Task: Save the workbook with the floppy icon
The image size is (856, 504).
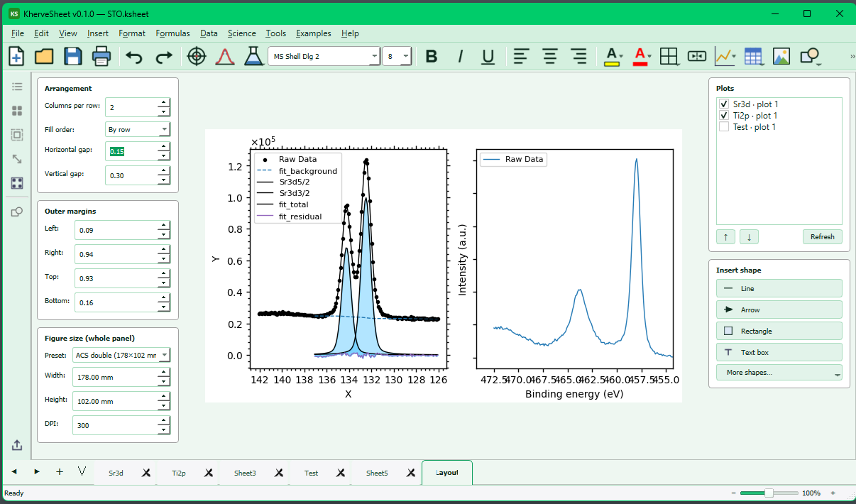Action: 72,56
